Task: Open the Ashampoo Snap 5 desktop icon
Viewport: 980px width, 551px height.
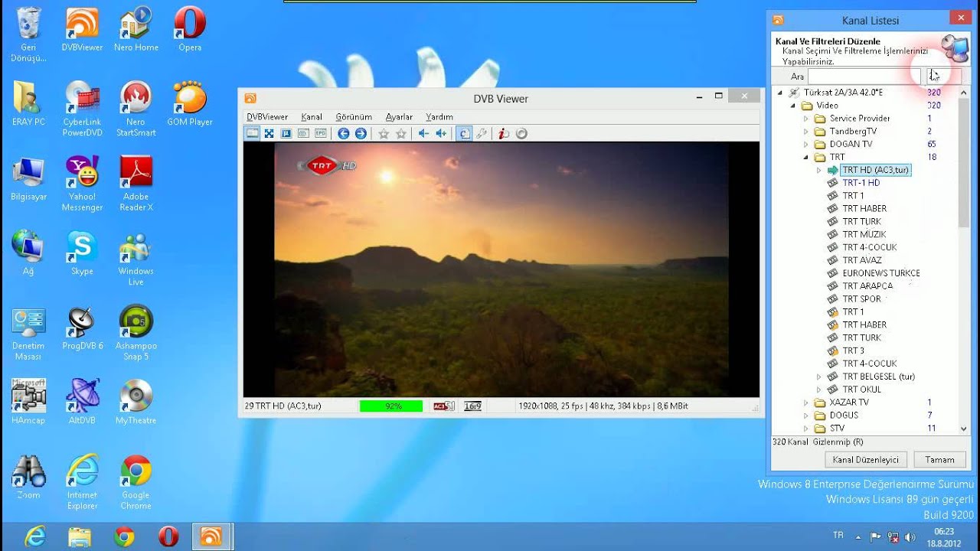Action: pyautogui.click(x=136, y=334)
